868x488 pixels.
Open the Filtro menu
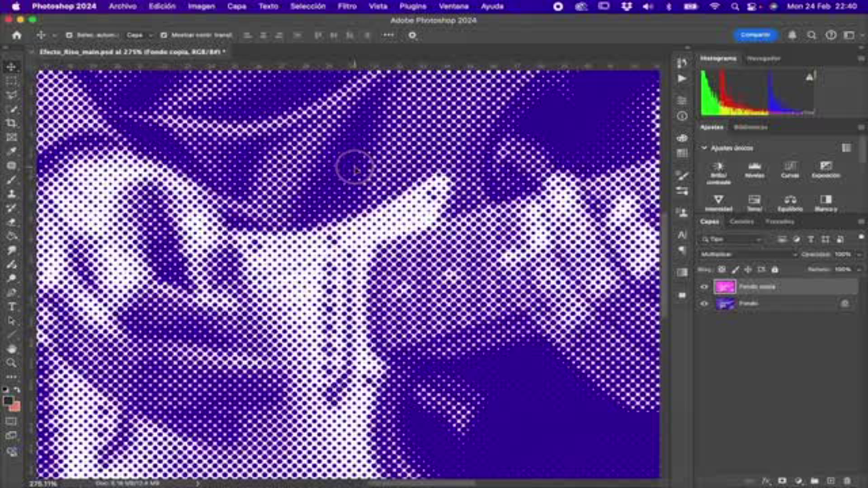[x=347, y=6]
